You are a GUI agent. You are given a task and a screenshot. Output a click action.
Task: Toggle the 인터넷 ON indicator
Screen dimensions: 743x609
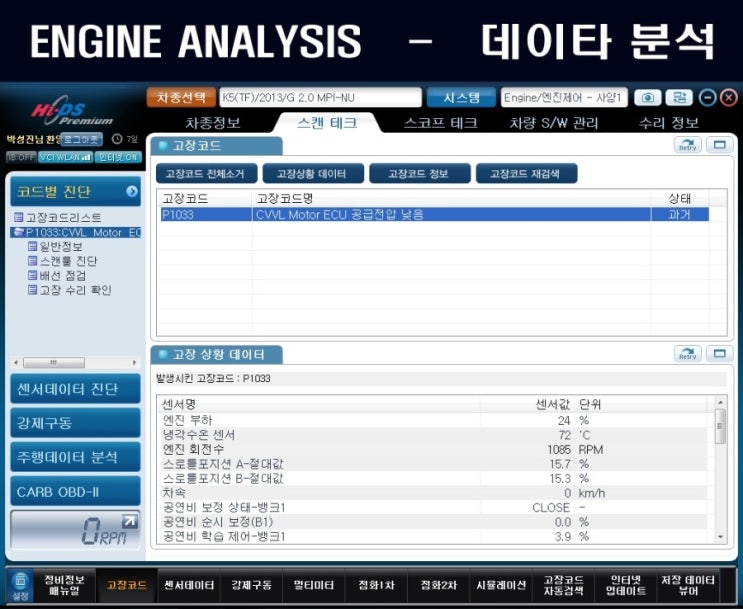pyautogui.click(x=118, y=157)
